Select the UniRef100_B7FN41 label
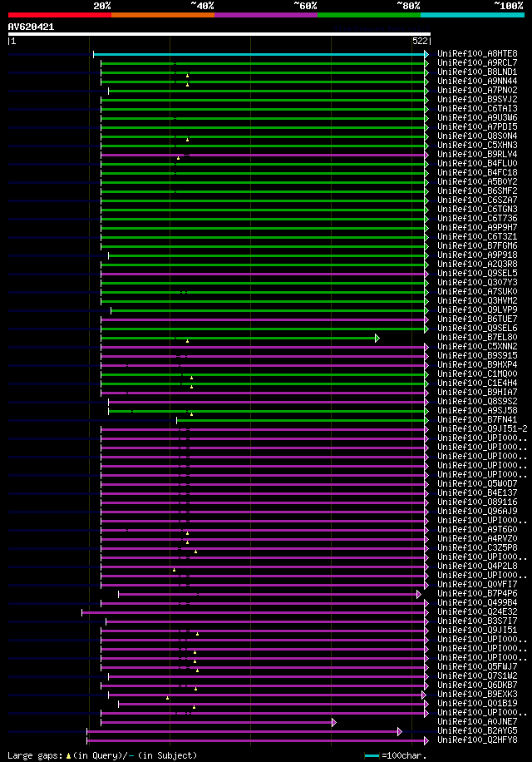This screenshot has height=762, width=532. click(477, 420)
